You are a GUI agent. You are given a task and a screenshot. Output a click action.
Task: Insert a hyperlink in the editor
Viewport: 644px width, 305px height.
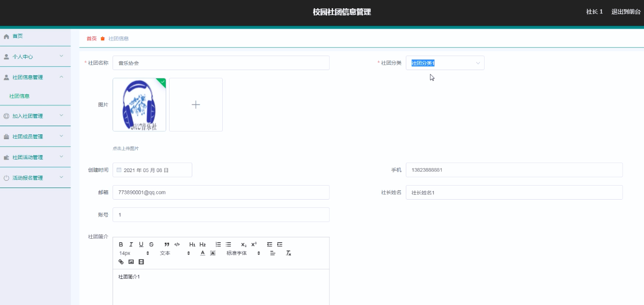coord(121,262)
